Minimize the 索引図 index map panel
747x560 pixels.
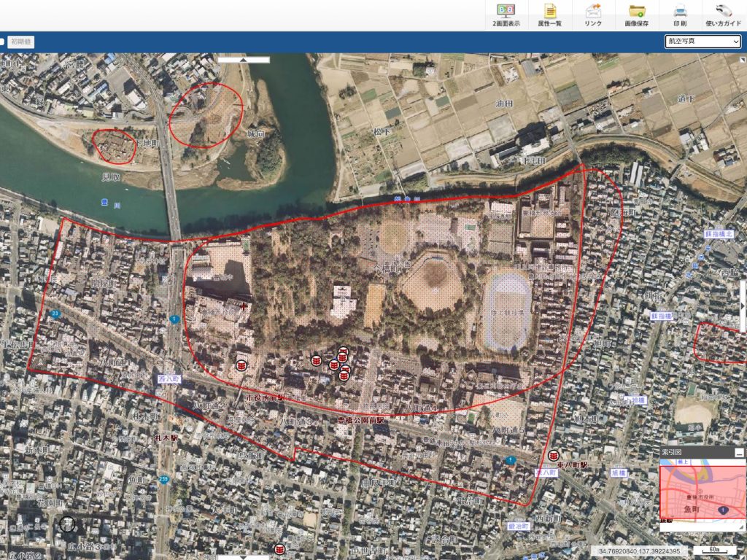[x=739, y=452]
